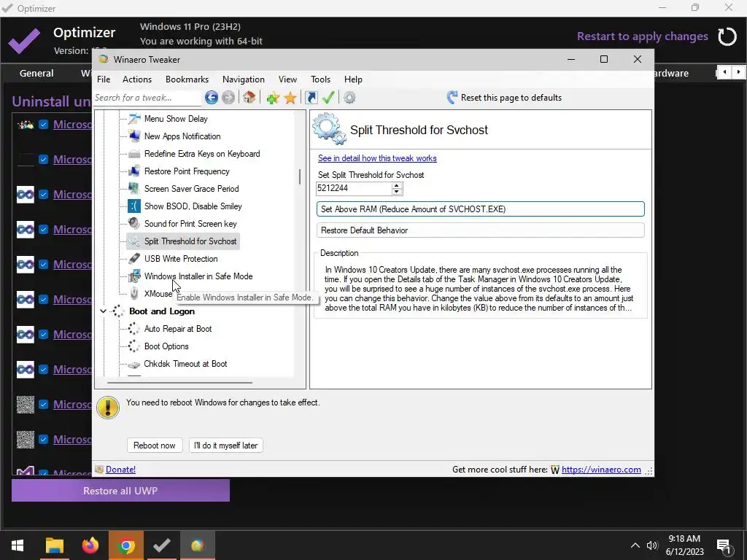Open the View menu
The height and width of the screenshot is (560, 747).
pos(287,79)
